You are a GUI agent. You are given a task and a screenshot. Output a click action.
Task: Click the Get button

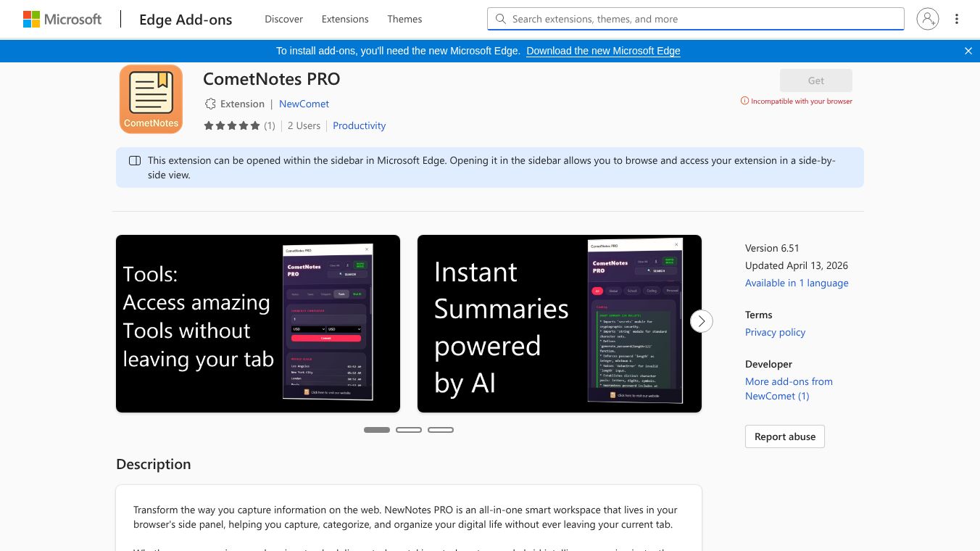(x=816, y=80)
